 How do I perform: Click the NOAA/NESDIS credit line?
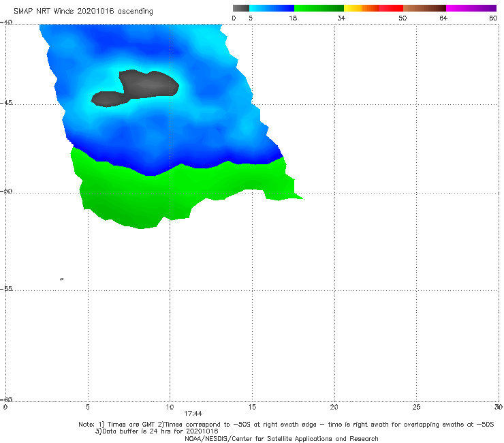(281, 438)
